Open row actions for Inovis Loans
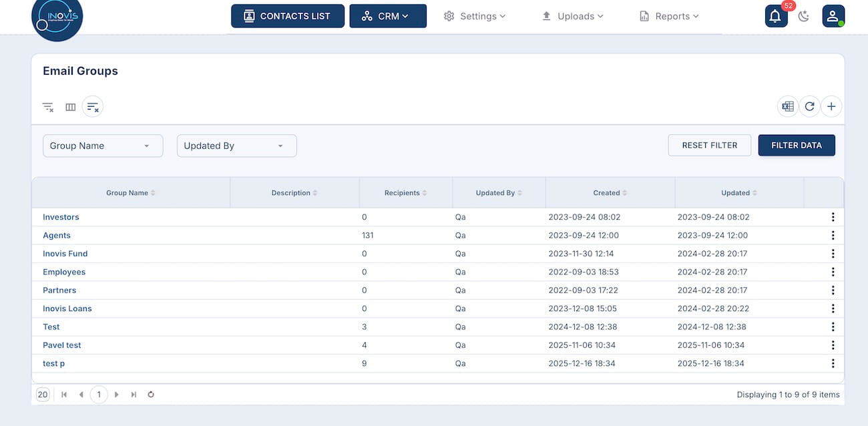This screenshot has width=868, height=426. (x=833, y=308)
